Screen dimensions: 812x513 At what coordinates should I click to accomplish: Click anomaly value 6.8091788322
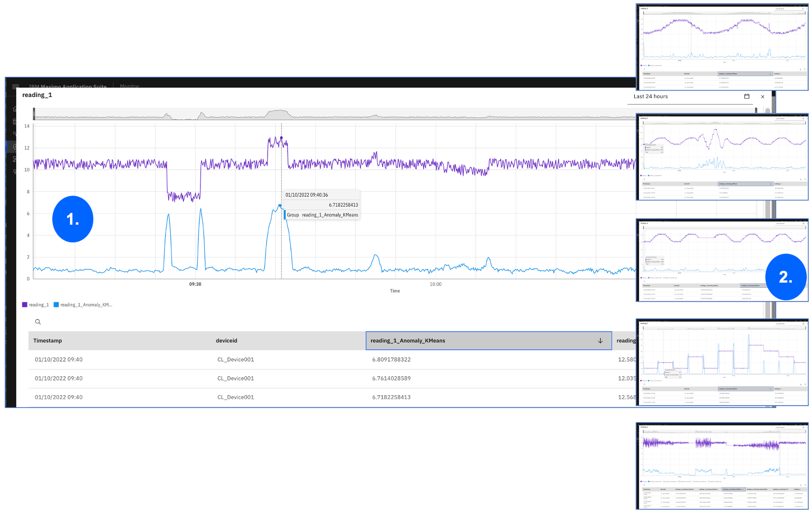pos(391,360)
